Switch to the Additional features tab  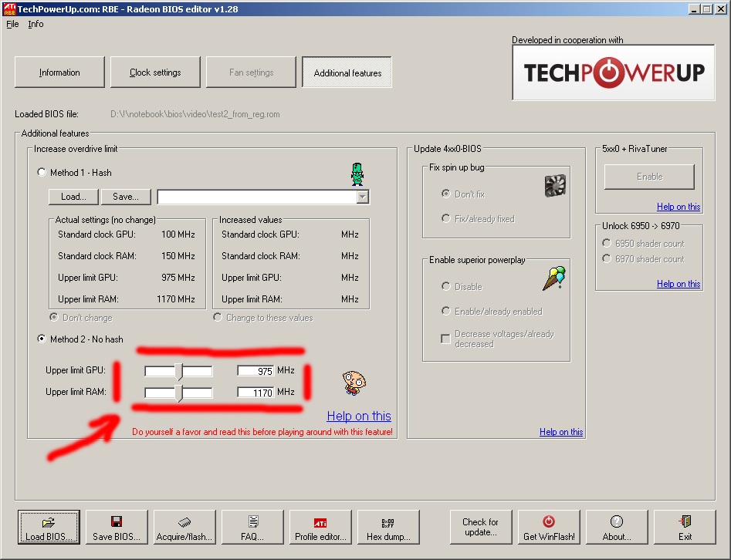pyautogui.click(x=347, y=73)
